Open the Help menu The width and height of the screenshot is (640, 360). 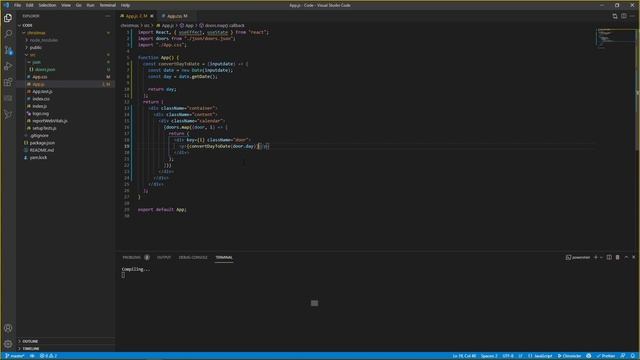125,5
